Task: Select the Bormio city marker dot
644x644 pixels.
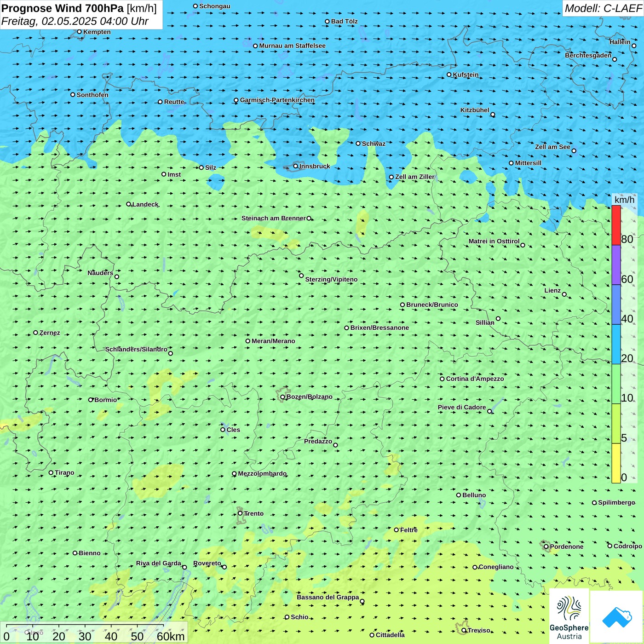Action: pos(91,400)
